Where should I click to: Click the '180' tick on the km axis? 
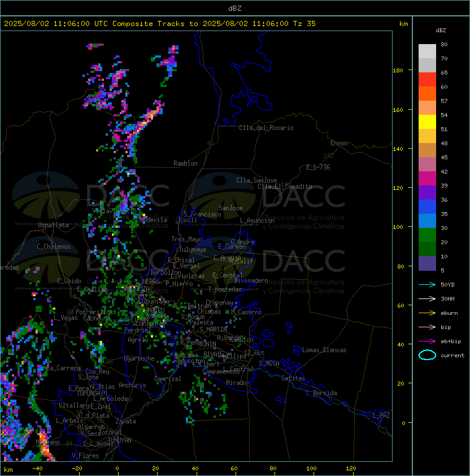tap(398, 71)
